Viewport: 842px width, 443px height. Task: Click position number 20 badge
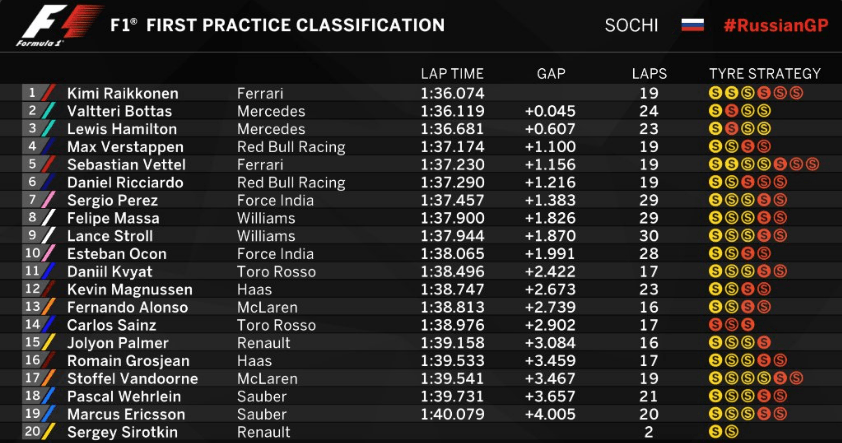(x=32, y=431)
